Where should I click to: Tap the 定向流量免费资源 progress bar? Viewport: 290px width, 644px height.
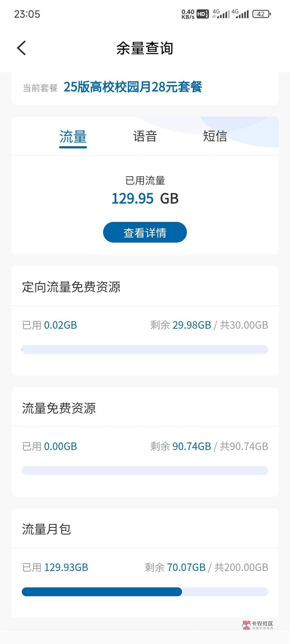(145, 349)
